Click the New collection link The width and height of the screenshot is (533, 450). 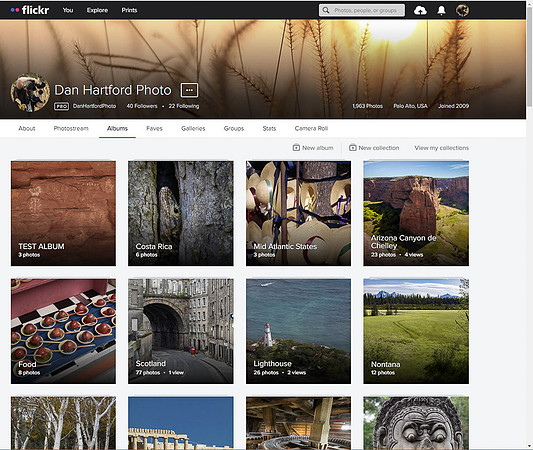pos(379,148)
